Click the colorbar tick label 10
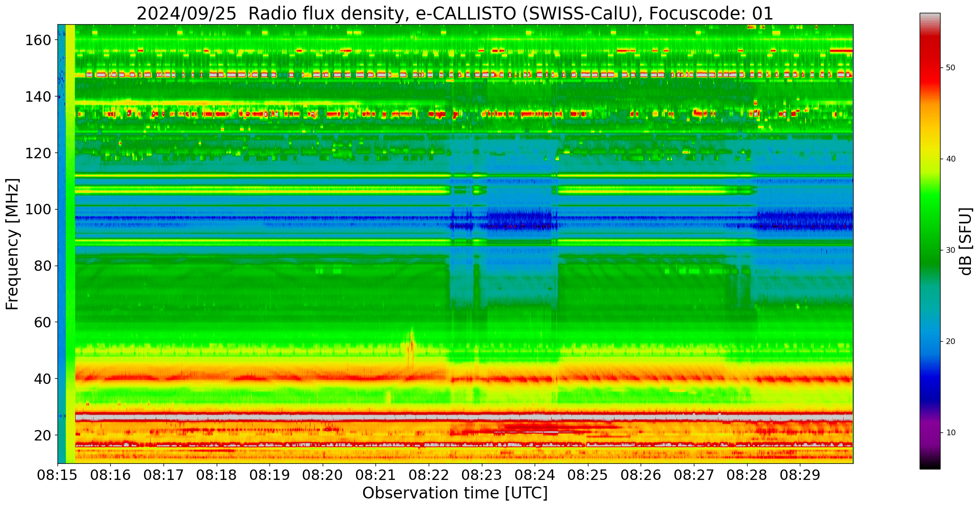The height and width of the screenshot is (507, 980). 951,433
